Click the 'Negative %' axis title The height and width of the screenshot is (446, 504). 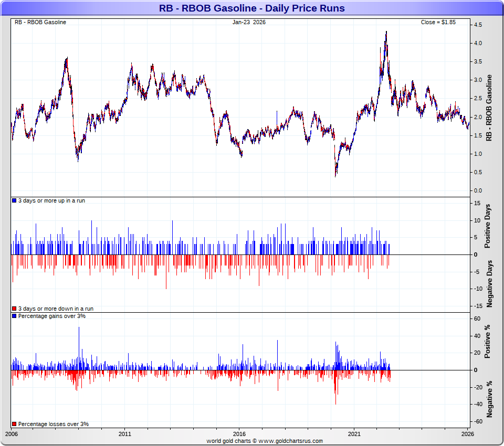click(489, 398)
